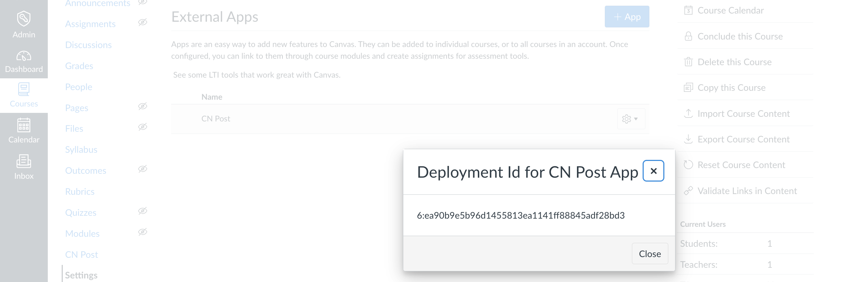Open the Inbox icon in sidebar
The image size is (868, 282).
(24, 161)
